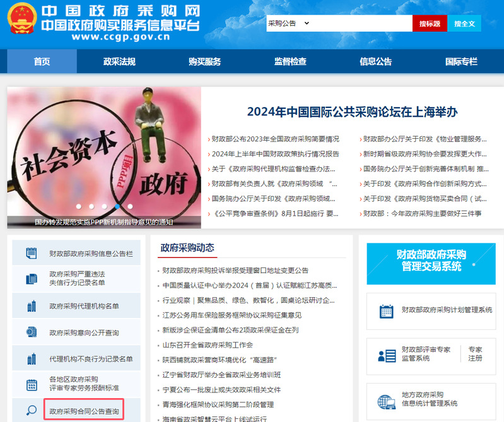
Task: Open 江苏公务用车保险服务框架协议采购征集意见
Action: (231, 315)
